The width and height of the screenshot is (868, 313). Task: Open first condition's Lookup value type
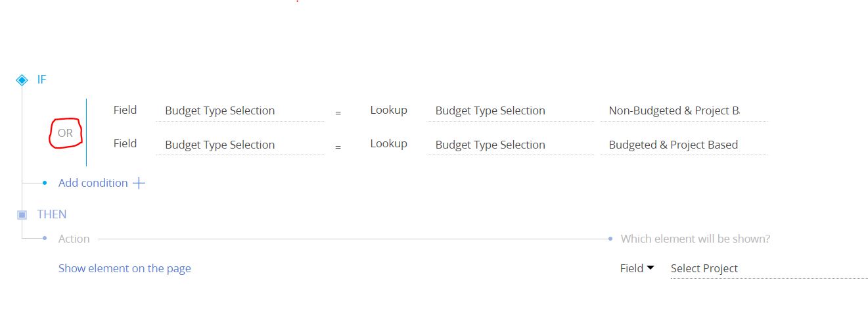click(x=388, y=110)
